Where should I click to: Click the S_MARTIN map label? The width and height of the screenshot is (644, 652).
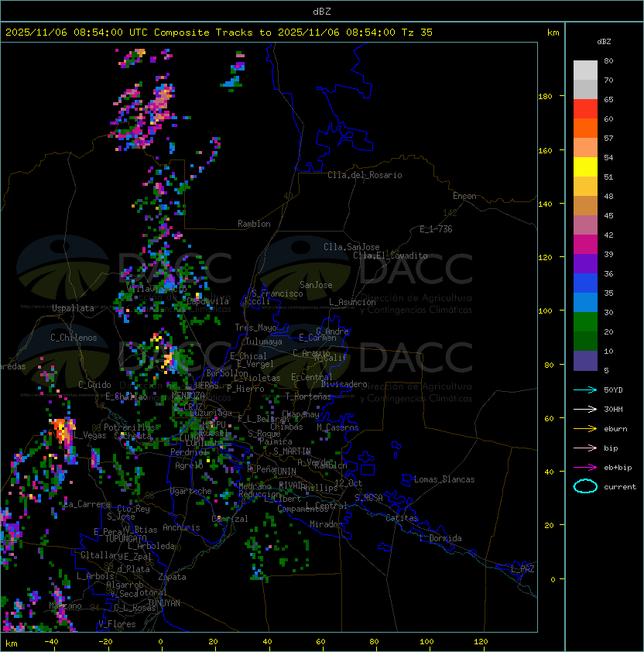[292, 451]
